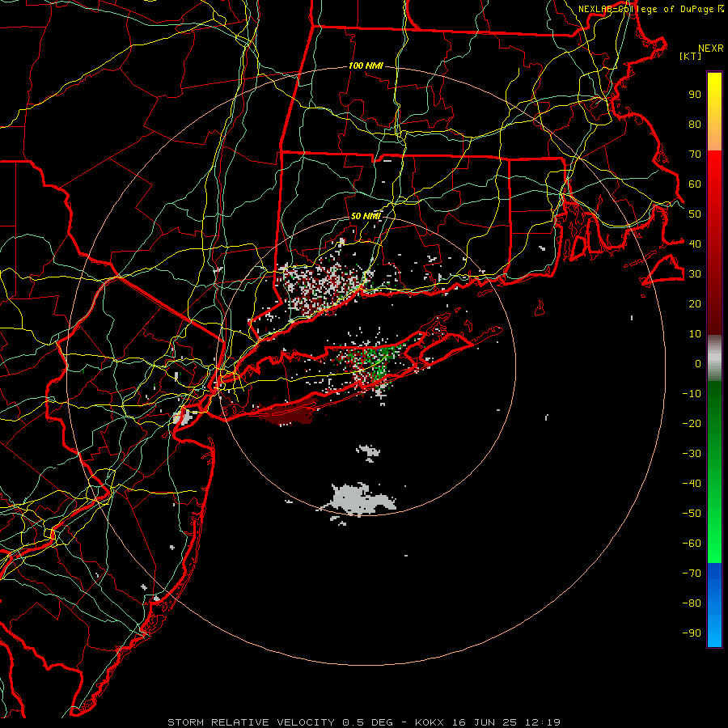
Task: Click the -30 value on velocity scale
Action: (692, 454)
